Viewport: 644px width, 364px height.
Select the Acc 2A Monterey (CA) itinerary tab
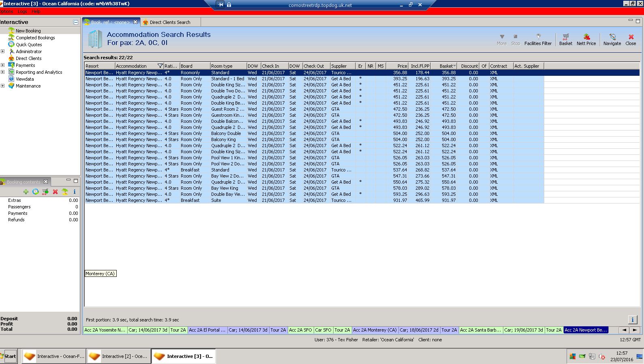375,330
